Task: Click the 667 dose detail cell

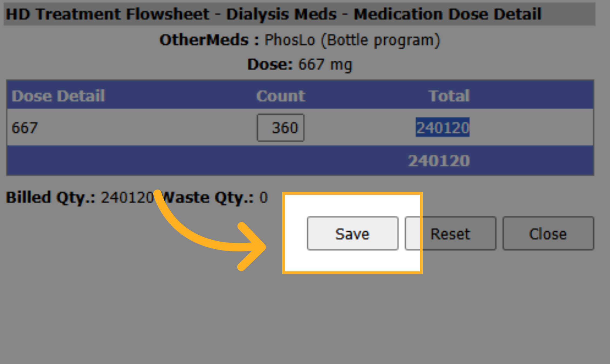Action: coord(25,128)
